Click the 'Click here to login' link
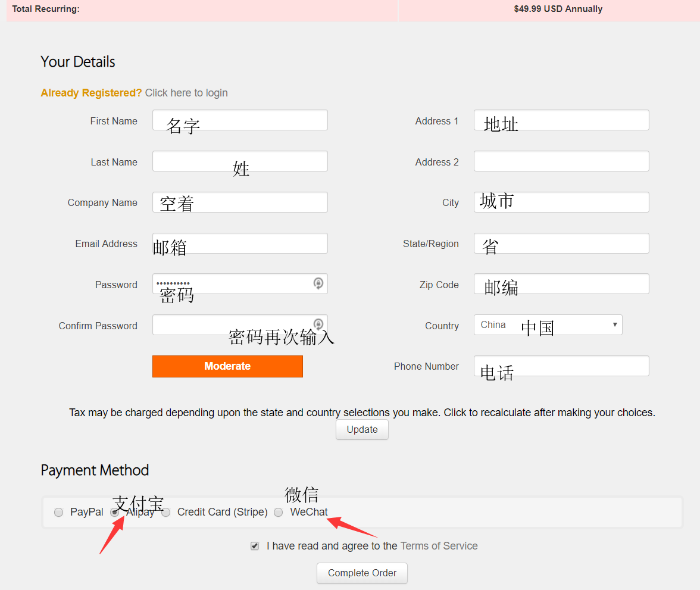The width and height of the screenshot is (700, 590). pyautogui.click(x=186, y=93)
